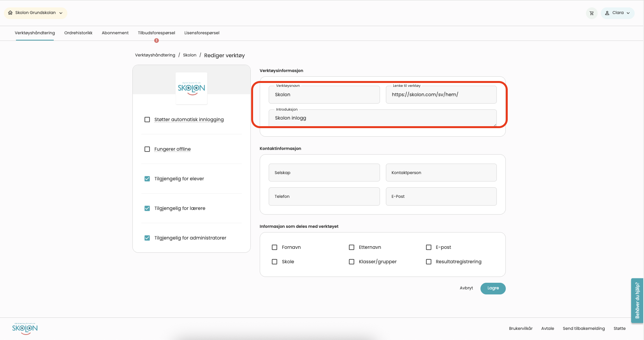Toggle Tilgjengelig for lærere checkbox
The width and height of the screenshot is (644, 340).
tap(147, 208)
